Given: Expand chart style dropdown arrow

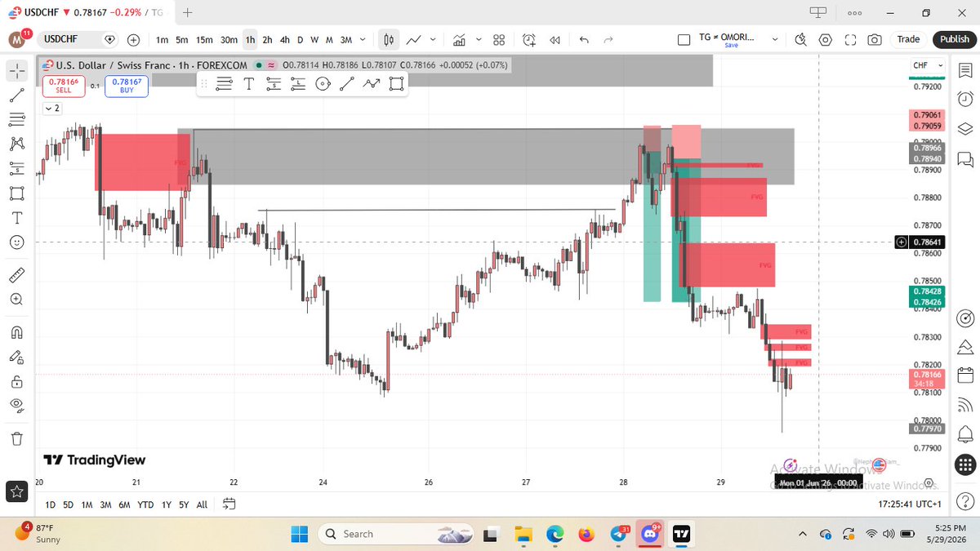Looking at the screenshot, I should [x=433, y=39].
